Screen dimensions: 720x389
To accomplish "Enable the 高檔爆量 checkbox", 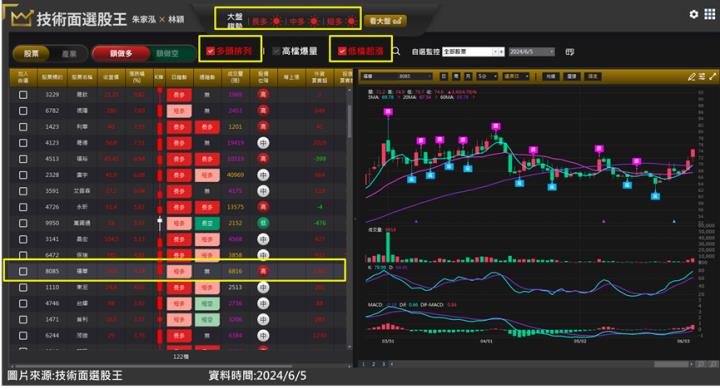I will [x=276, y=51].
